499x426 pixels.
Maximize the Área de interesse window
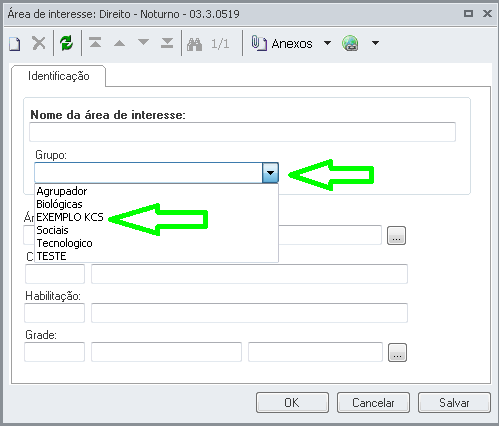[x=468, y=14]
